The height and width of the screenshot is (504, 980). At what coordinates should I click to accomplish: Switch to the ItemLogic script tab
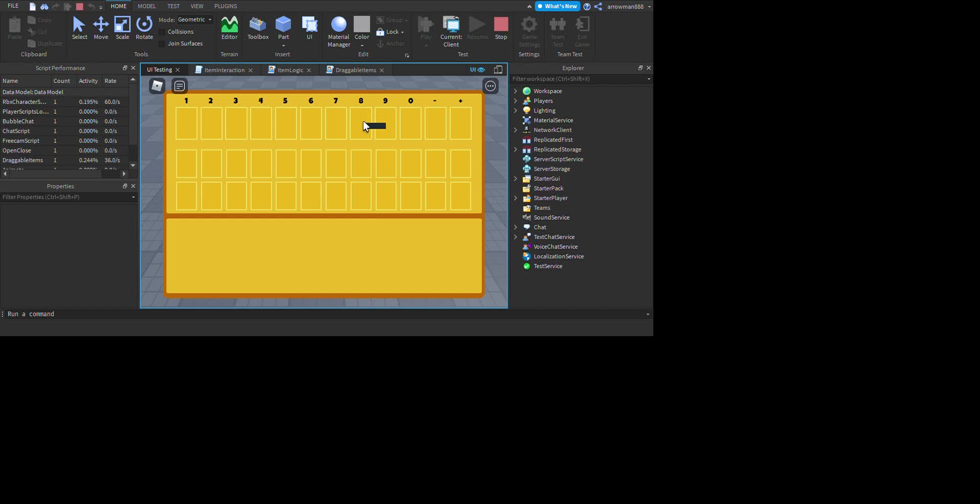[290, 70]
